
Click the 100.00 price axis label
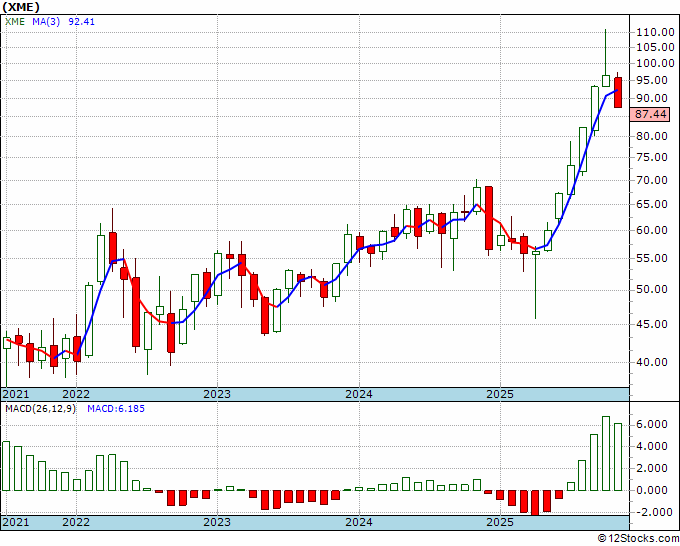click(655, 63)
